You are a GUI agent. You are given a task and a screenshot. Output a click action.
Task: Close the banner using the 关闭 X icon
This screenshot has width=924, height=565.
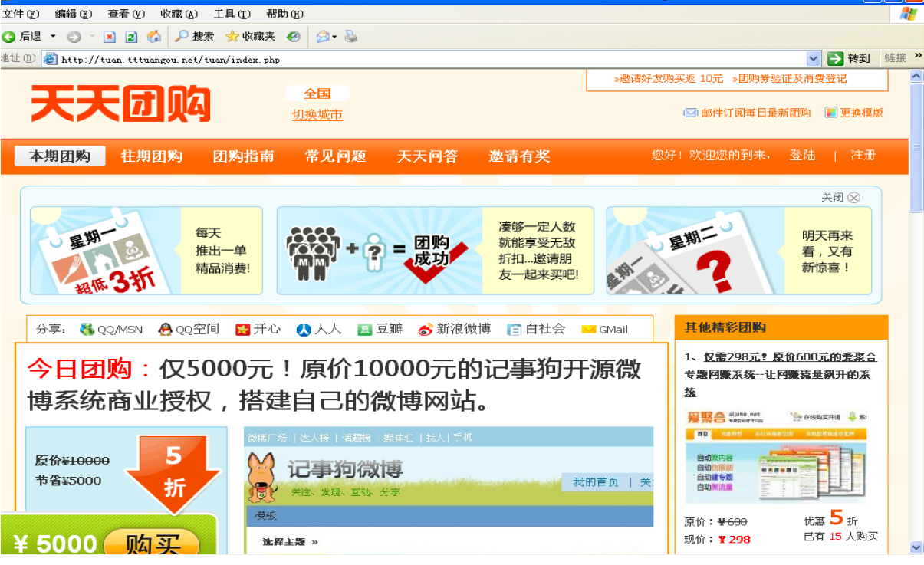(x=853, y=198)
